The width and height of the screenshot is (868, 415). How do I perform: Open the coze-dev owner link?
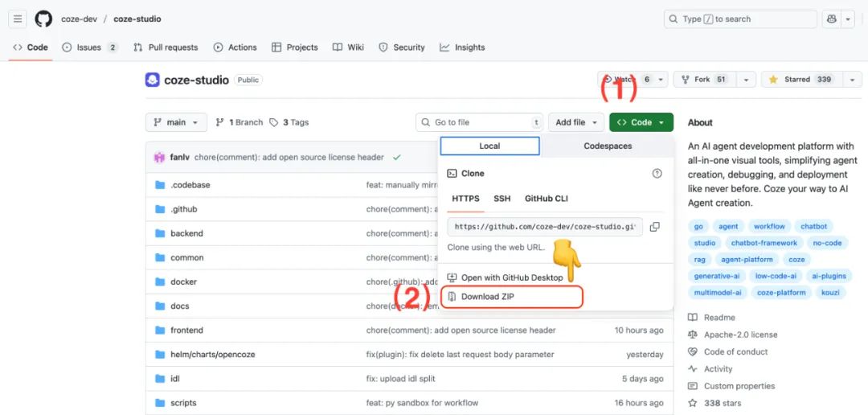[79, 18]
